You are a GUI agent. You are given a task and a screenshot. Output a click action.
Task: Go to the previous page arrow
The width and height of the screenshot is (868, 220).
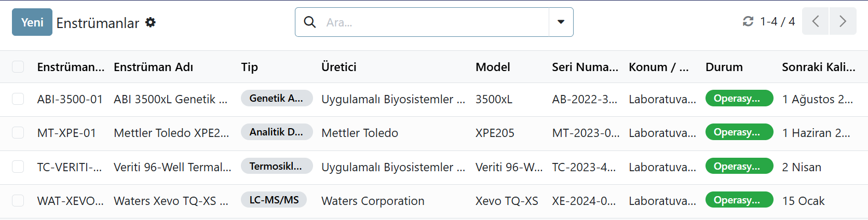815,21
